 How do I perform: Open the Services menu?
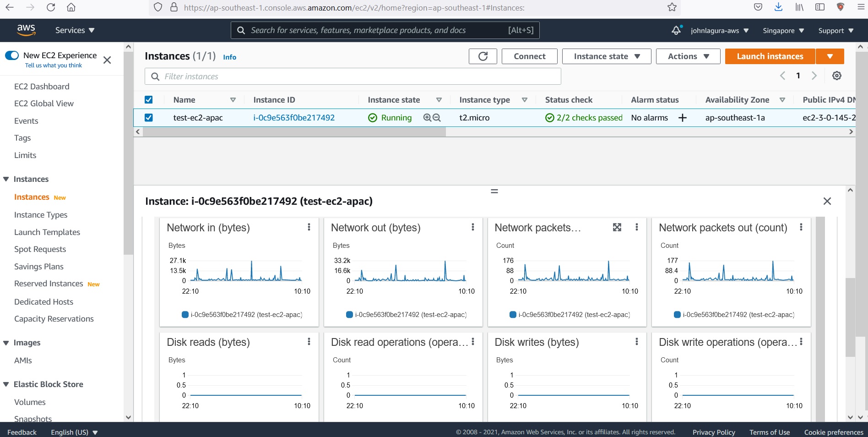75,30
